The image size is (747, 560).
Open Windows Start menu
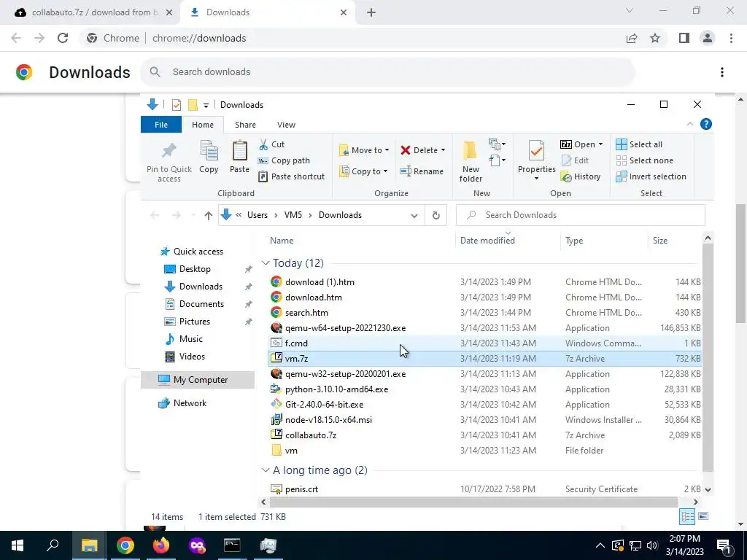coord(18,545)
